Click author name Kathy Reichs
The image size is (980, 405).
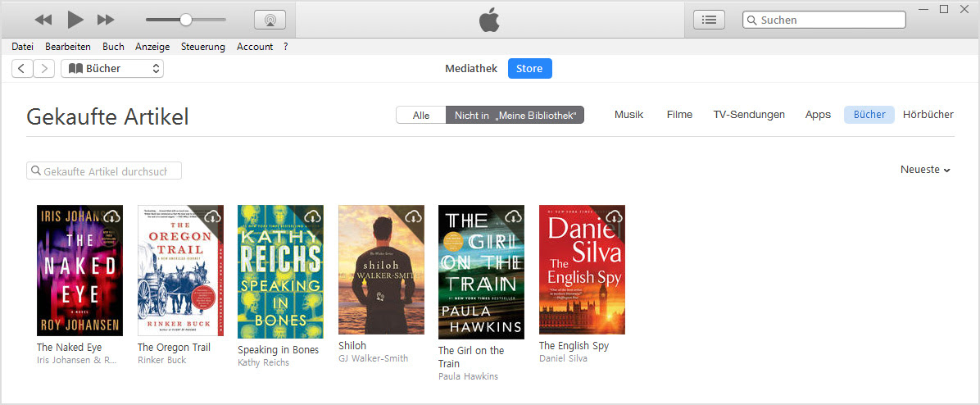263,362
